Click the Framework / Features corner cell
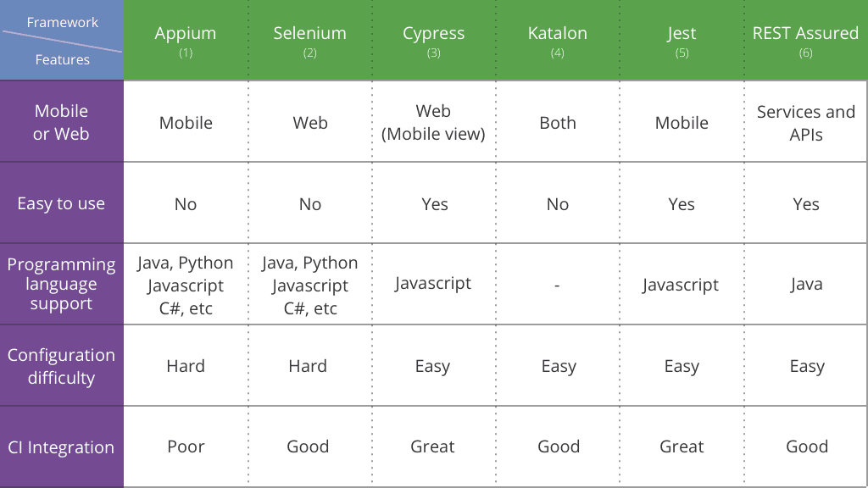 tap(62, 40)
